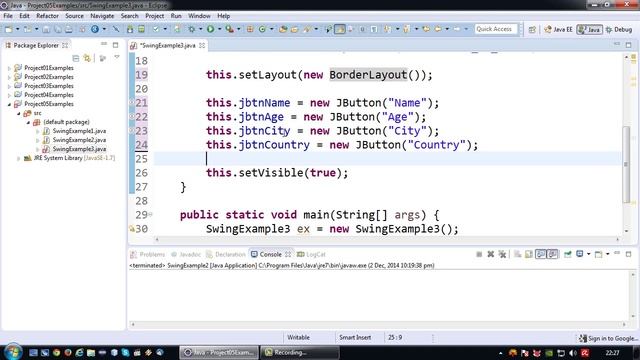Expand Project01Examples in Package Explorer
This screenshot has height=360, width=640.
tap(9, 68)
